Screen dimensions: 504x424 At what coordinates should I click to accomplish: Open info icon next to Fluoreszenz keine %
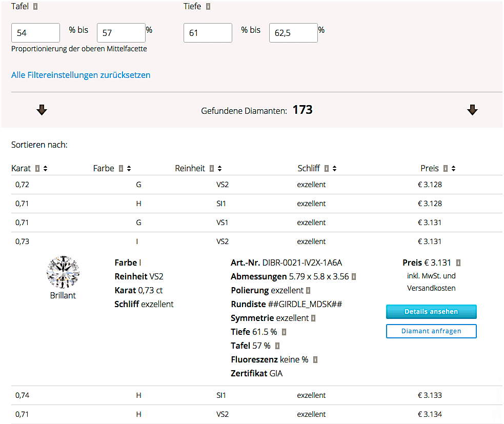315,360
